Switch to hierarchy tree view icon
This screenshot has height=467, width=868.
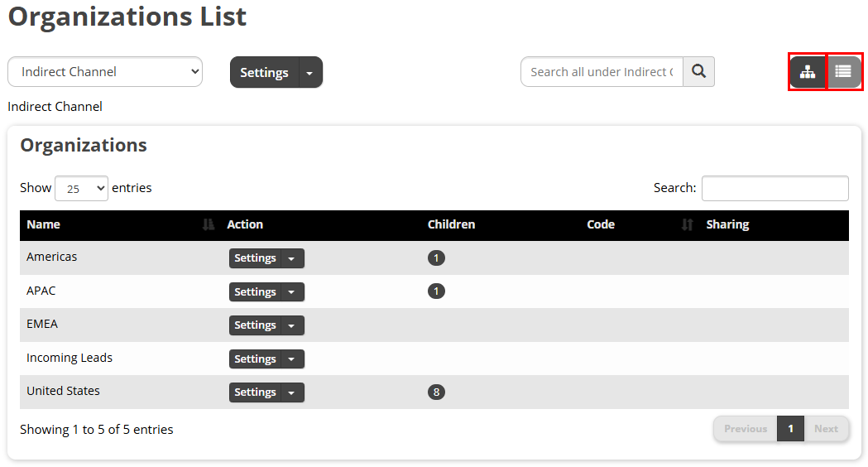[808, 72]
